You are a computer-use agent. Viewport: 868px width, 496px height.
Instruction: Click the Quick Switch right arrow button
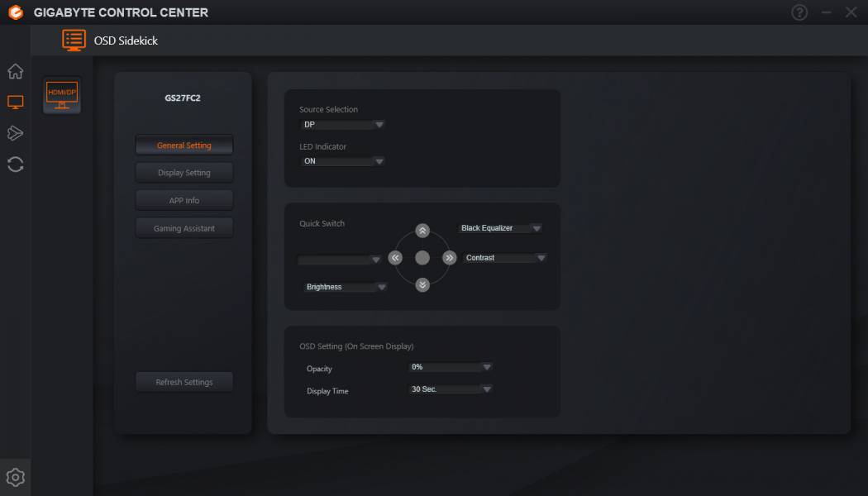pyautogui.click(x=450, y=258)
